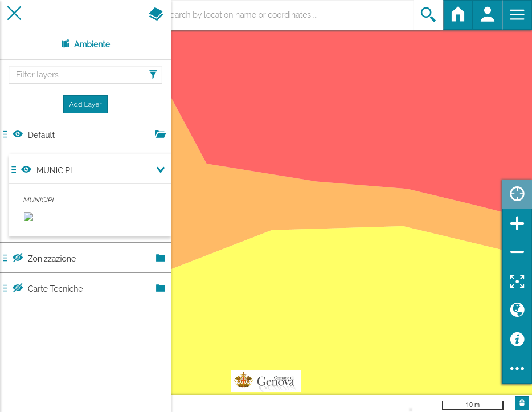The width and height of the screenshot is (532, 412).
Task: Click the broken MUNICIPI legend image
Action: point(28,217)
